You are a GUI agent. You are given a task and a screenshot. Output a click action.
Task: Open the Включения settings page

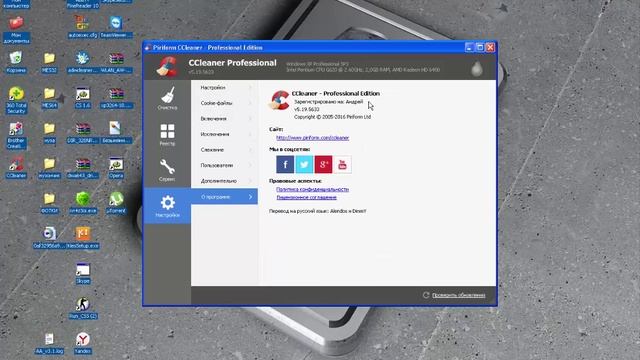tap(224, 119)
